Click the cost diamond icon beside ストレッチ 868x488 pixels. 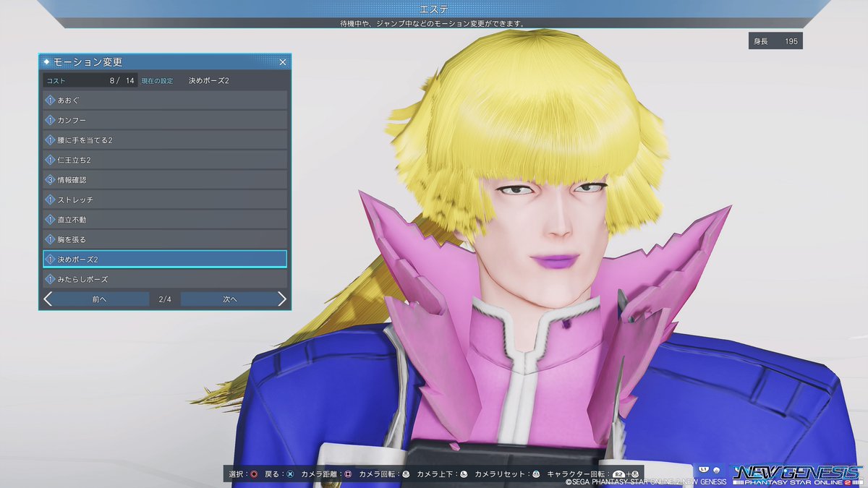pyautogui.click(x=50, y=200)
